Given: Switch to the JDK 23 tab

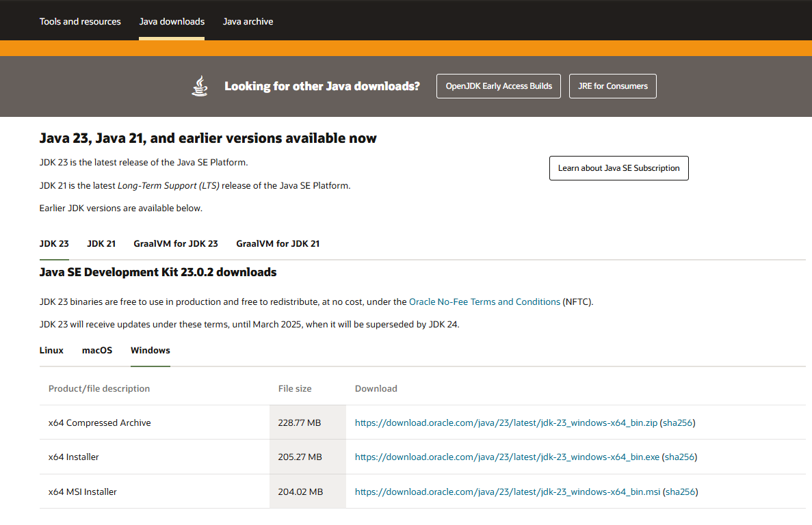Looking at the screenshot, I should click(54, 243).
